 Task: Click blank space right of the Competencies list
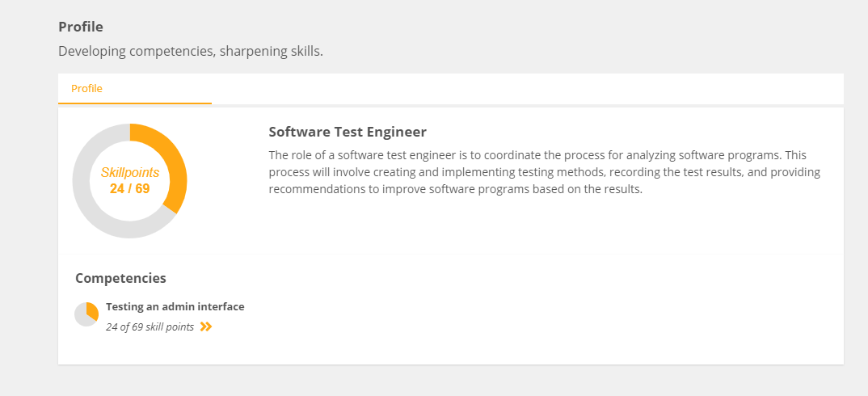[x=542, y=316]
